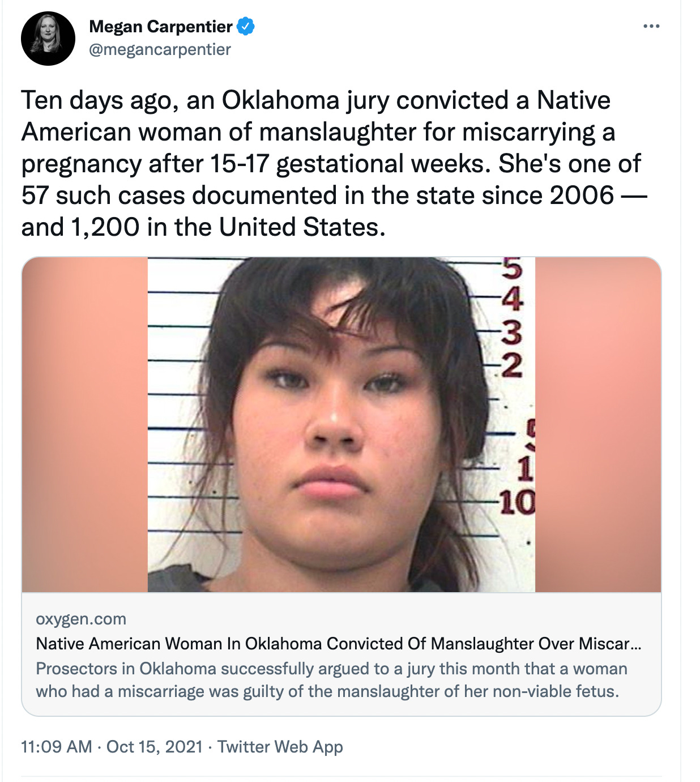Open the 'Native American Woman In Oklahoma' headline
Viewport: 700px width, 782px height.
click(338, 644)
